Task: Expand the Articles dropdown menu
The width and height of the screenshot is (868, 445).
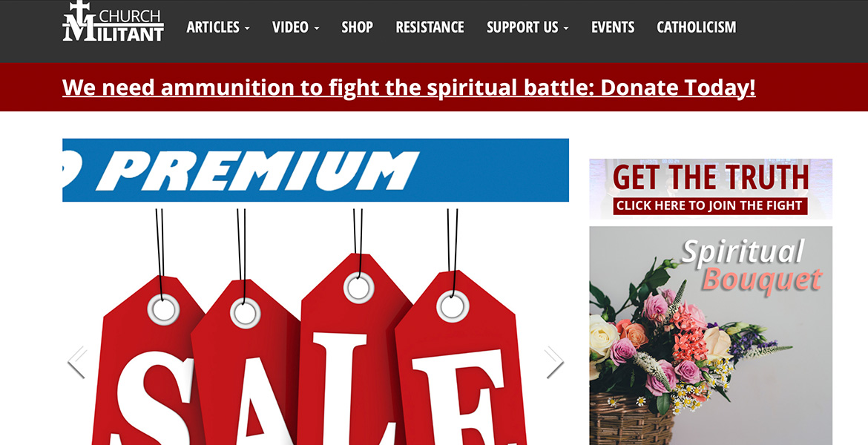Action: tap(218, 27)
